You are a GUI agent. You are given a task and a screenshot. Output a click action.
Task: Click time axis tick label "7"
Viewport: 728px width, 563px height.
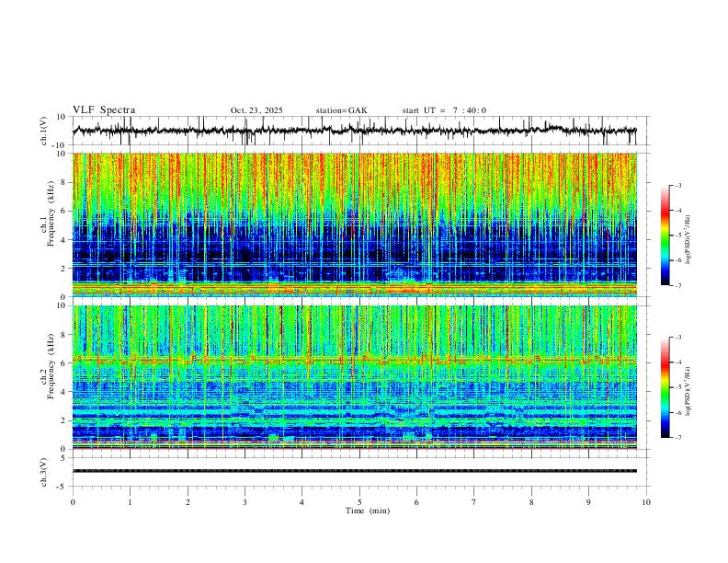click(x=474, y=502)
